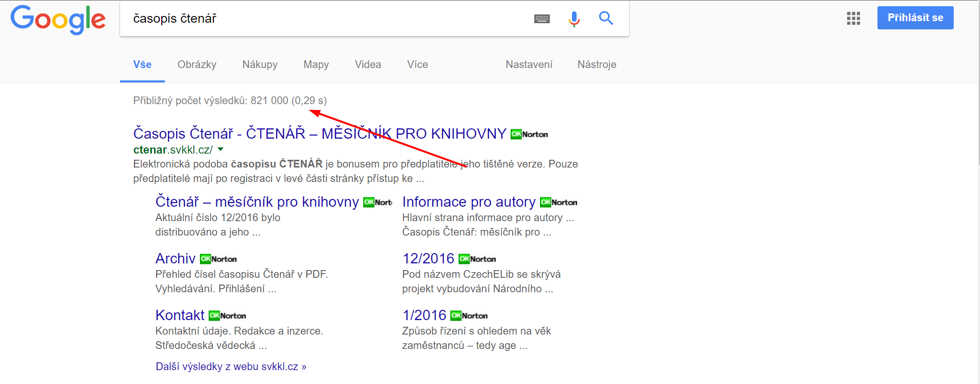
Task: Click the Přihlásit se button
Action: 915,18
